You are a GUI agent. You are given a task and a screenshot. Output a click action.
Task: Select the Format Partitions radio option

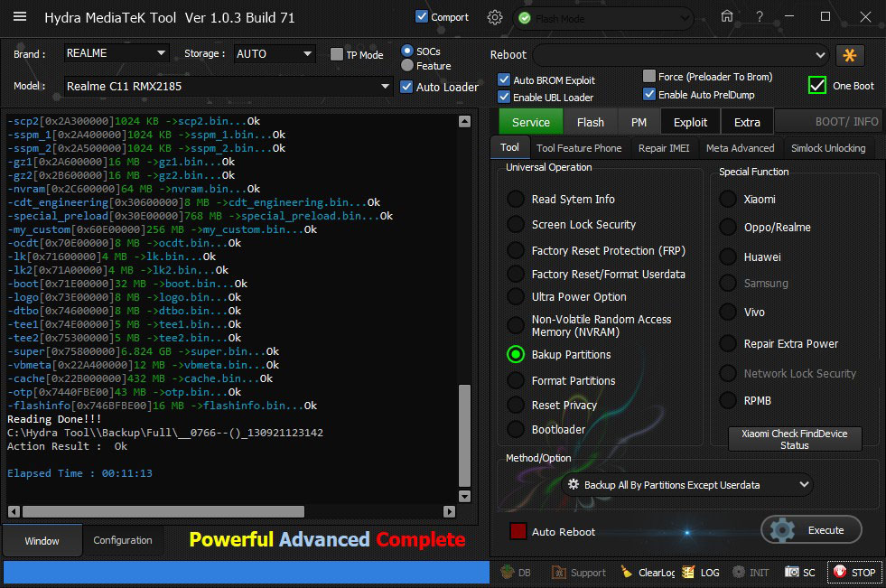(x=516, y=380)
